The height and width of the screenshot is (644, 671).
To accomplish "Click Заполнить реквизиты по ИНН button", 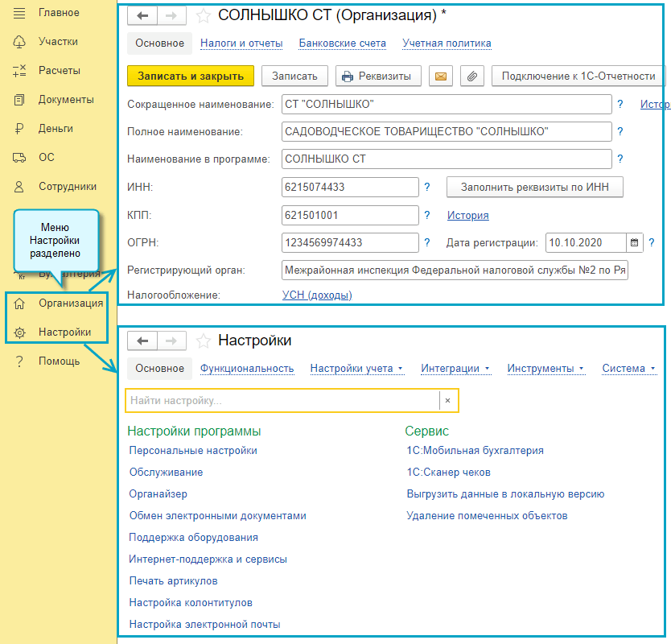I will [534, 188].
